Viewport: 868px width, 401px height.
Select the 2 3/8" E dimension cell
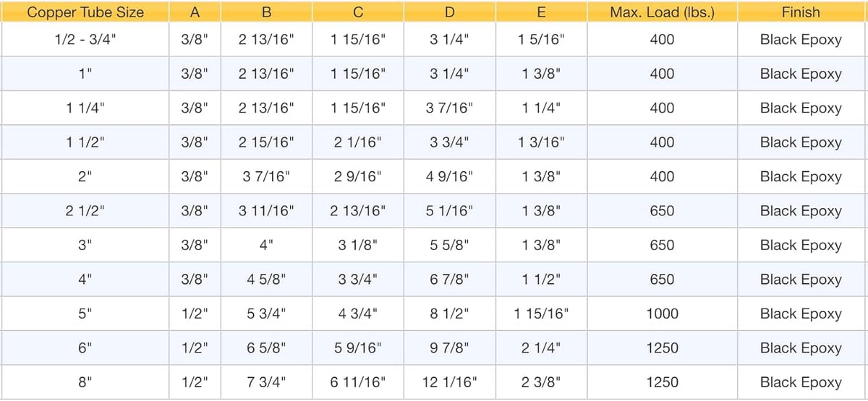click(x=541, y=382)
